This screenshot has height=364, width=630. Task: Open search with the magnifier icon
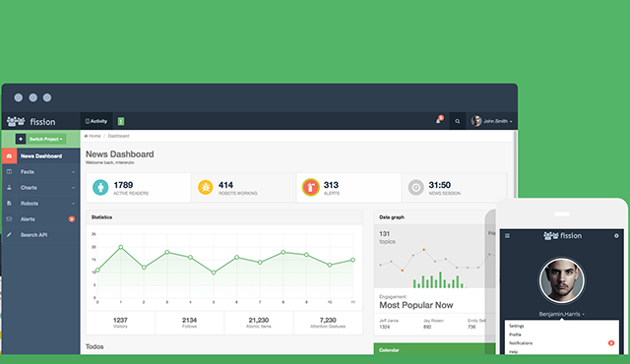click(457, 121)
